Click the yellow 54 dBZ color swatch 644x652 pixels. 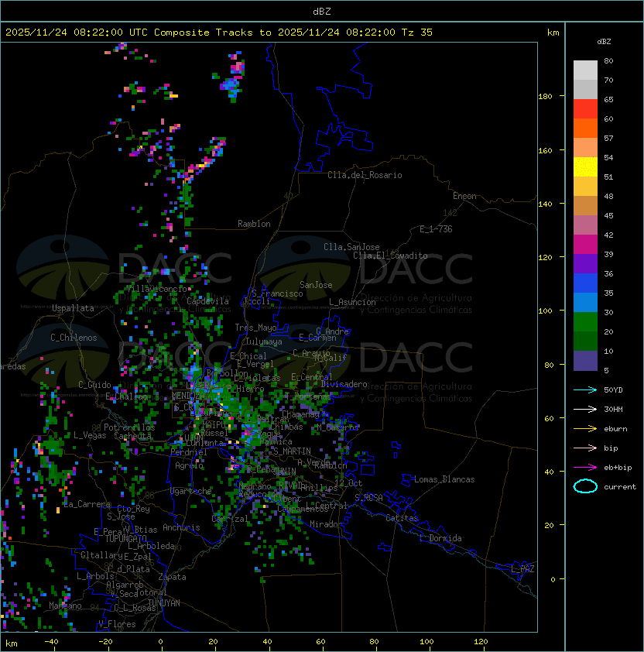[x=585, y=167]
